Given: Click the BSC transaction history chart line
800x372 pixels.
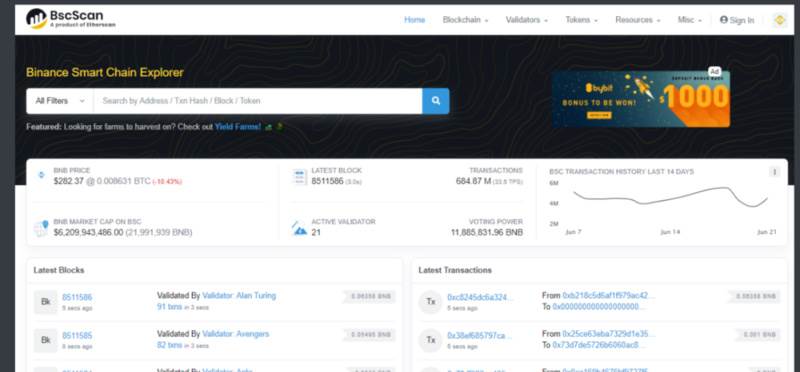Looking at the screenshot, I should coord(670,196).
